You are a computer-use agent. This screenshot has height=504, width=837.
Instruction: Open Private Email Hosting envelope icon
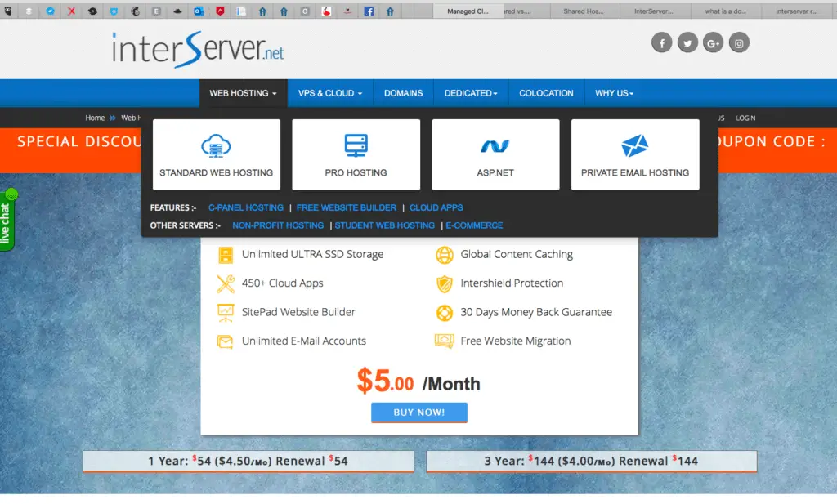coord(634,145)
